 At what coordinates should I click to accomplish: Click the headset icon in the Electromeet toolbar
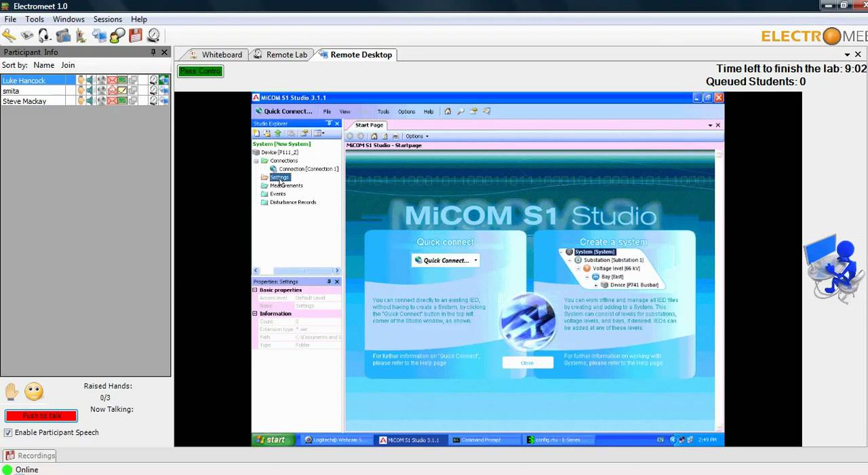[45, 35]
